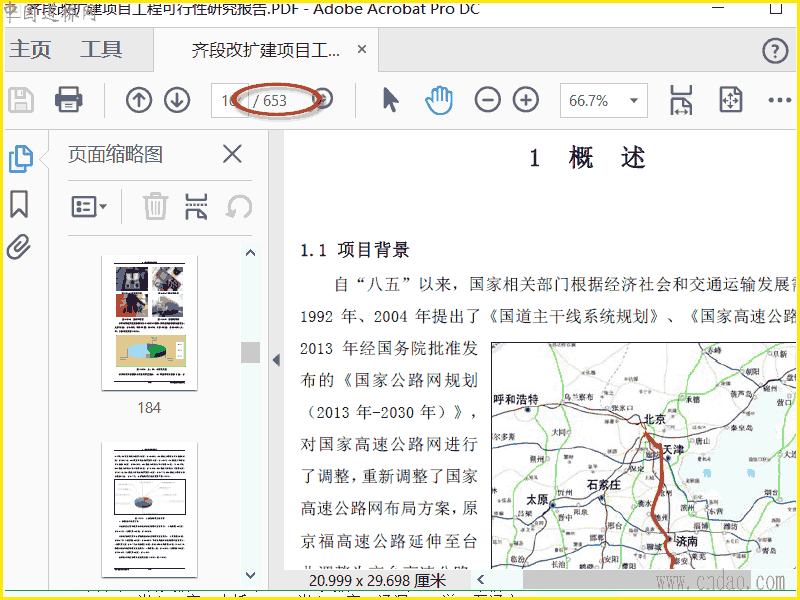This screenshot has width=800, height=600.
Task: Go to previous page up arrow
Action: click(139, 100)
